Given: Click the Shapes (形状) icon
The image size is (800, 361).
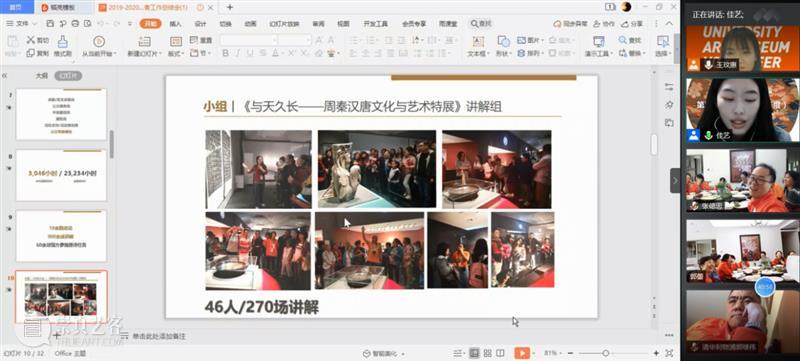Looking at the screenshot, I should click(x=504, y=41).
